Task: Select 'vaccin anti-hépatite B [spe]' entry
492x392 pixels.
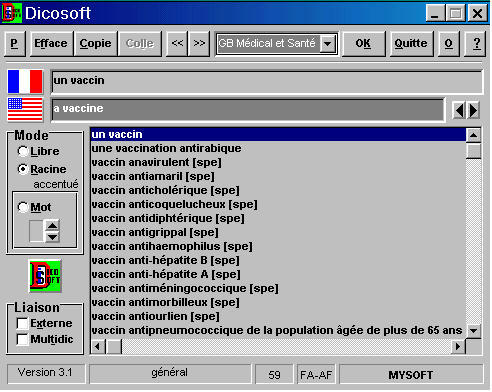Action: click(278, 260)
